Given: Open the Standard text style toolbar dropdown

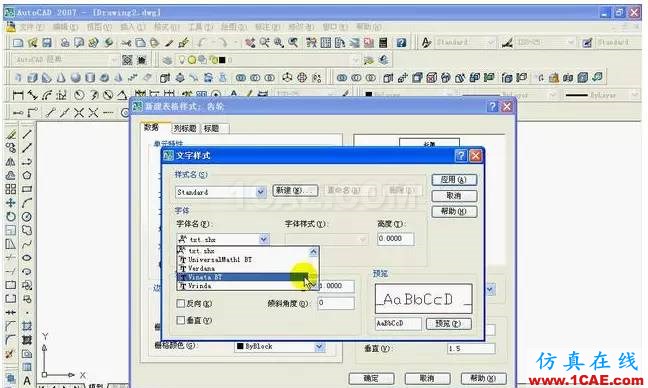Looking at the screenshot, I should click(x=491, y=43).
